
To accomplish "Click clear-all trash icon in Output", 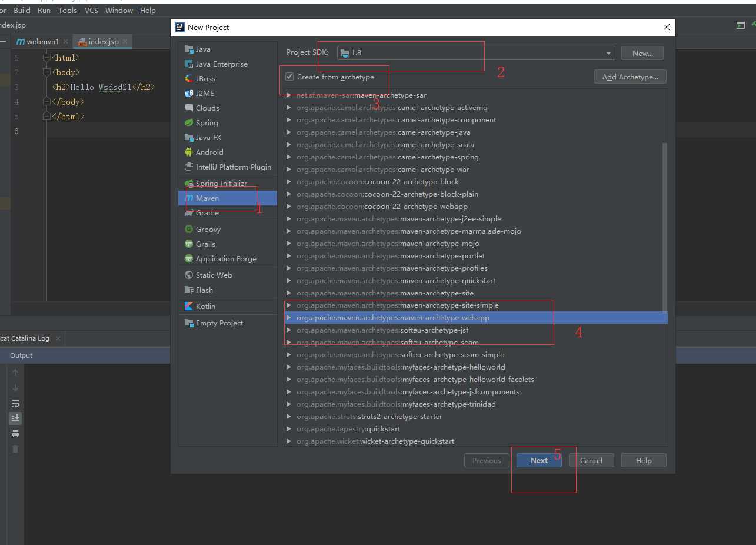I will point(15,449).
